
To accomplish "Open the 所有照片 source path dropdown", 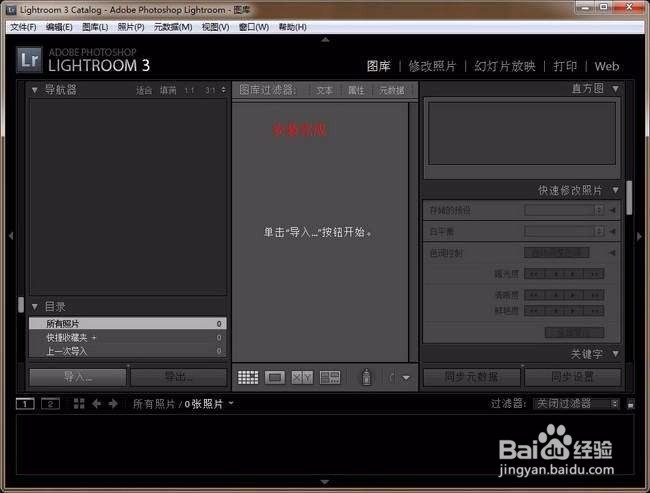I will coord(231,403).
